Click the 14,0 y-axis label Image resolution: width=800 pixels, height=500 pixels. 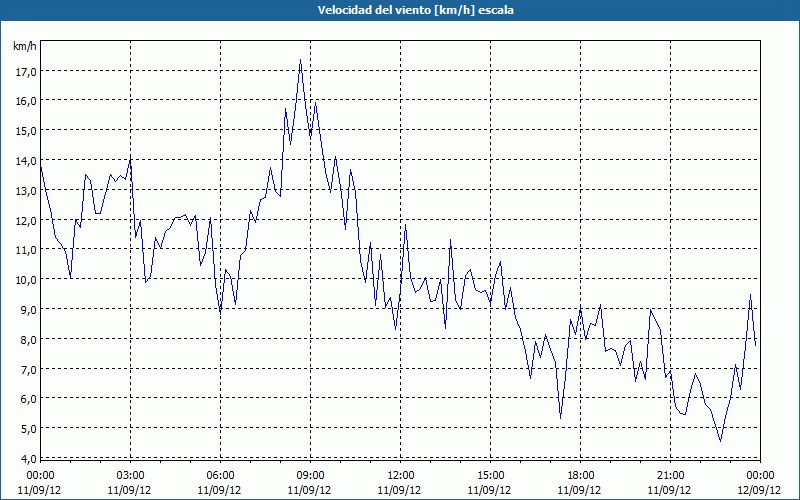coord(26,161)
